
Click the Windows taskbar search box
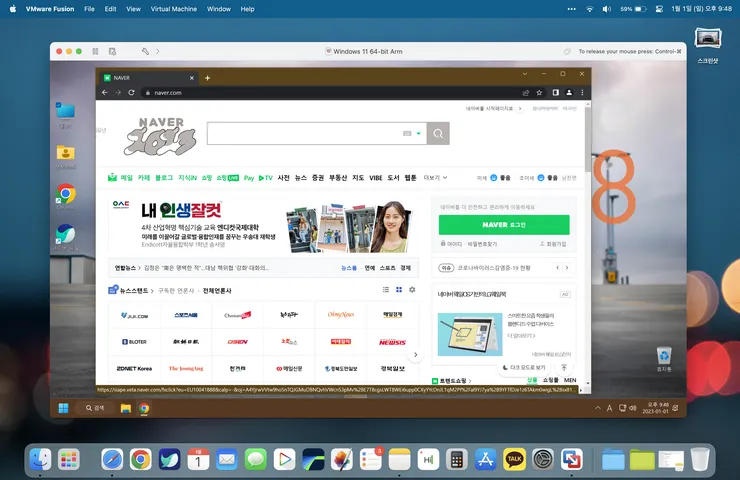point(95,408)
